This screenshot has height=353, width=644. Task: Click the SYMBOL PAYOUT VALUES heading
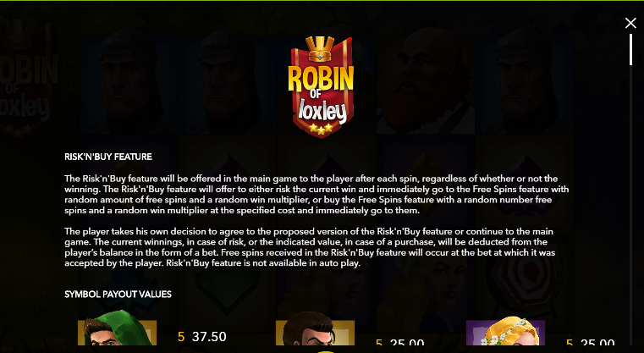coord(118,295)
